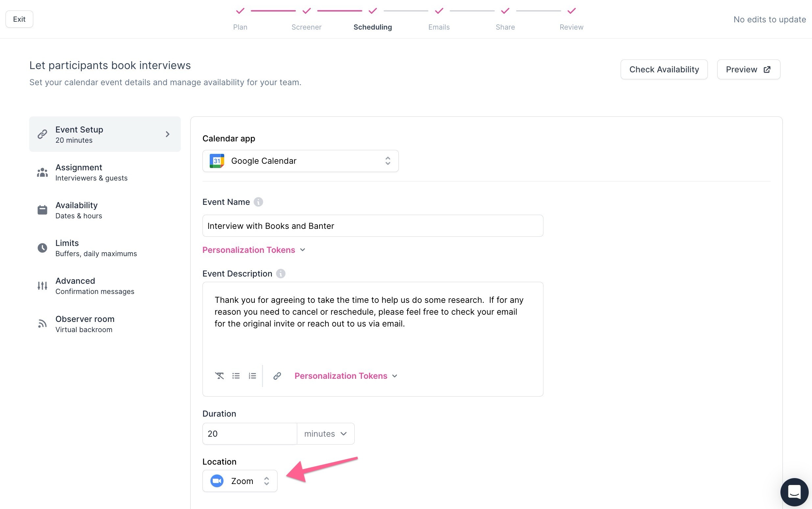Click into the Event Name text field
The width and height of the screenshot is (812, 509).
pos(372,226)
